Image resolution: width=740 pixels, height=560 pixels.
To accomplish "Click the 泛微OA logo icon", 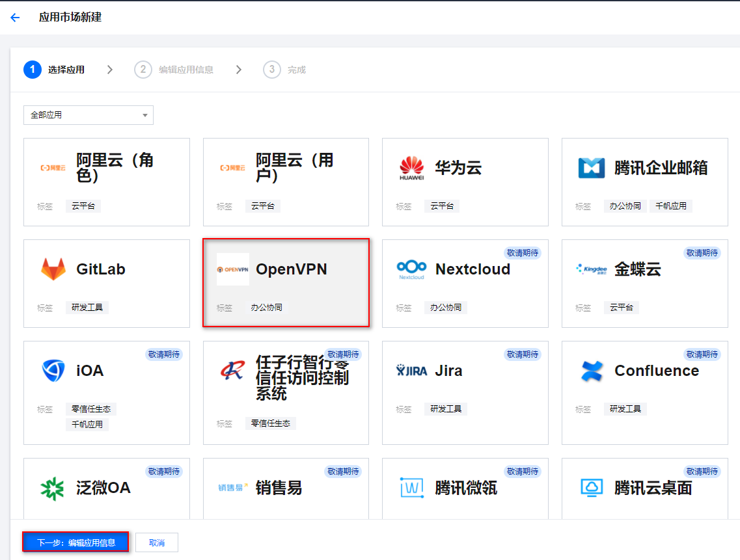I will click(53, 488).
